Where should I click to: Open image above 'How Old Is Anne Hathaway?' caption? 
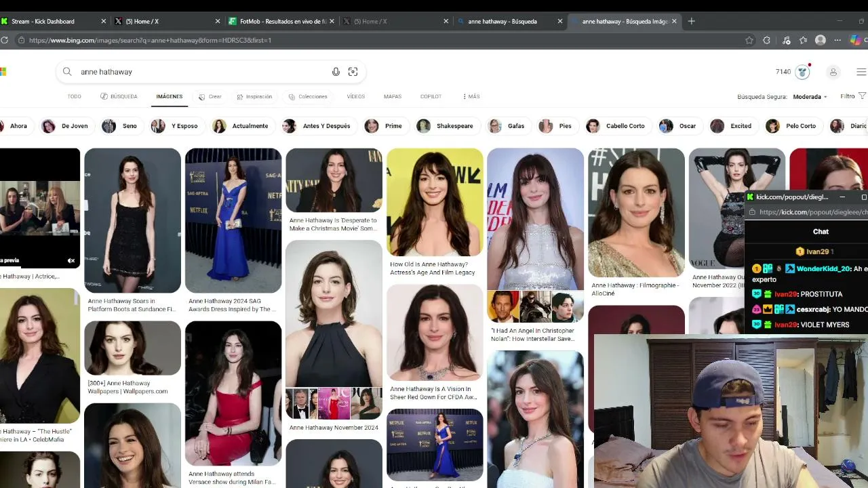pyautogui.click(x=435, y=202)
